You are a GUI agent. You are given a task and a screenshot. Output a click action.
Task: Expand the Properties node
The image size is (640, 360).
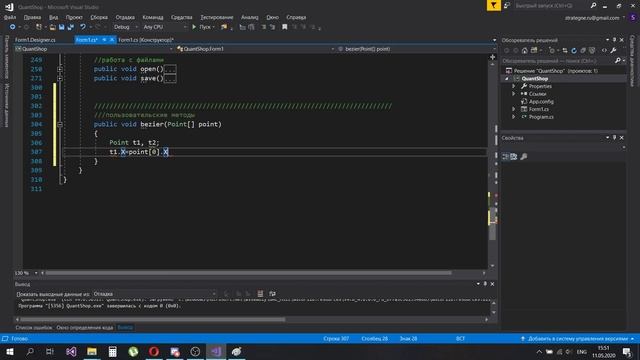(x=514, y=86)
